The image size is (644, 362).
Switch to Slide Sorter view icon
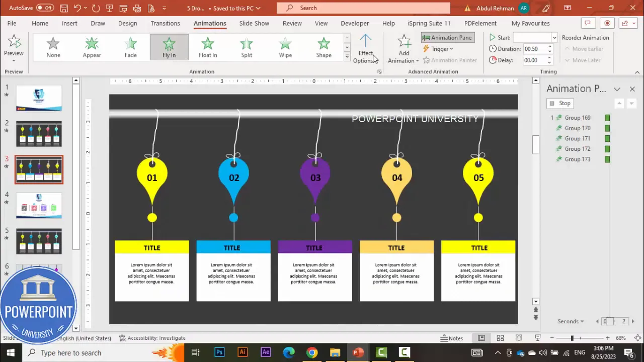click(500, 338)
